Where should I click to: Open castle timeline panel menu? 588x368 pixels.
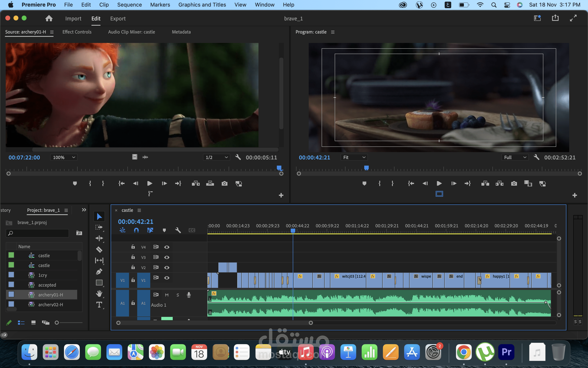[x=139, y=210]
